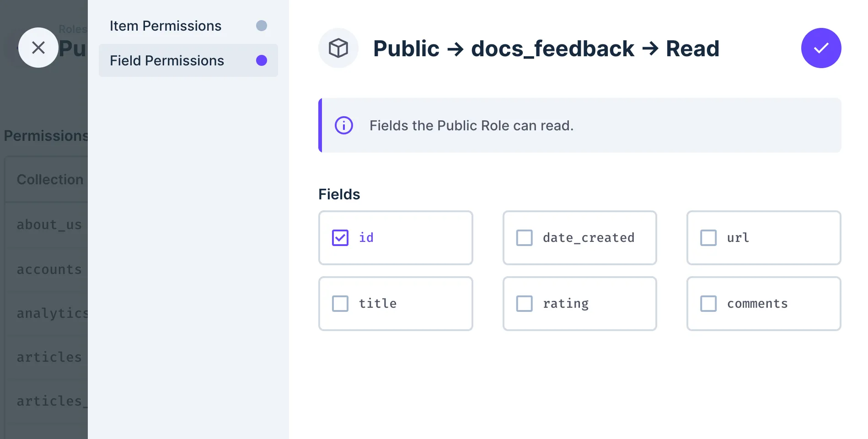Check the url field checkbox
Viewport: 868px width, 439px height.
click(x=708, y=237)
